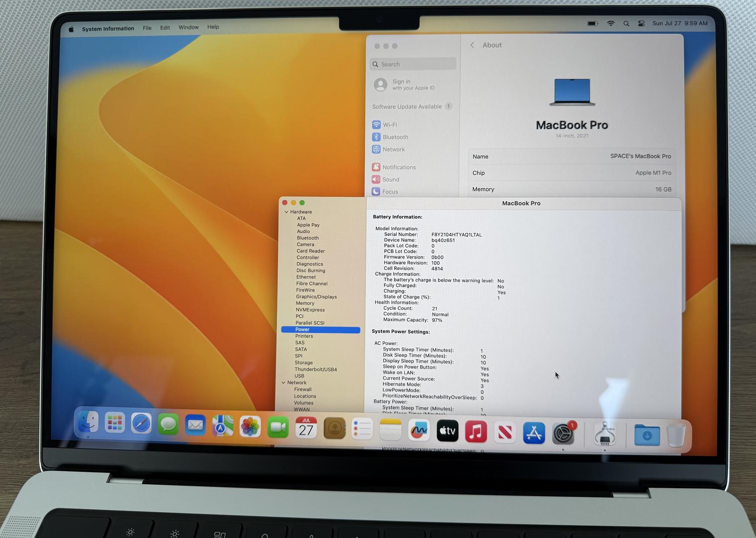
Task: Click the battery status icon in menu bar
Action: pyautogui.click(x=593, y=23)
